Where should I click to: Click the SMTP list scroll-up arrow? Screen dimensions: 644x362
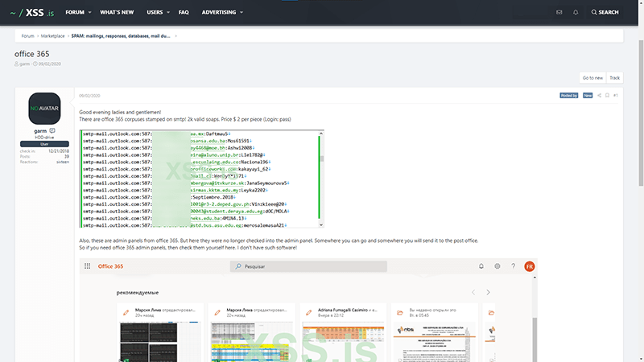321,134
